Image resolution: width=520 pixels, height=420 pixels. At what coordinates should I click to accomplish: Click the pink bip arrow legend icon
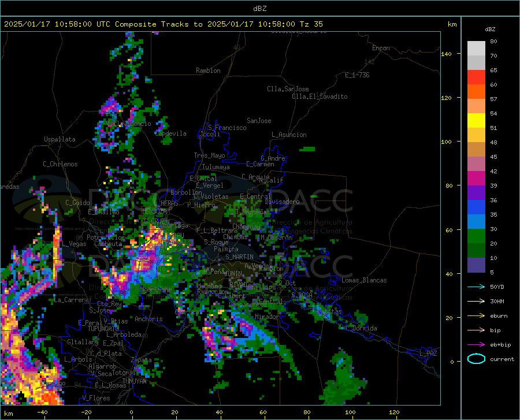pos(476,330)
